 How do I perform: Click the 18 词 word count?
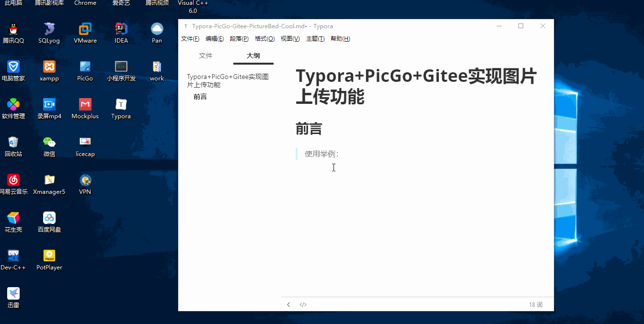(x=536, y=304)
